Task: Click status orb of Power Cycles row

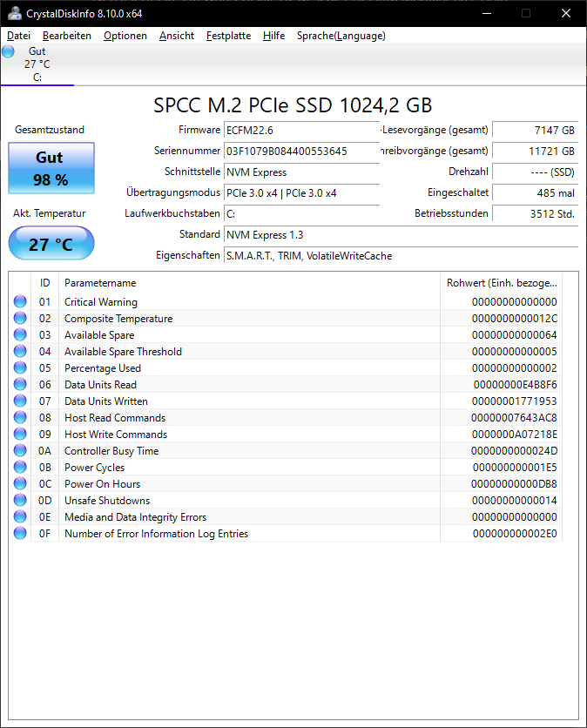Action: pyautogui.click(x=20, y=467)
